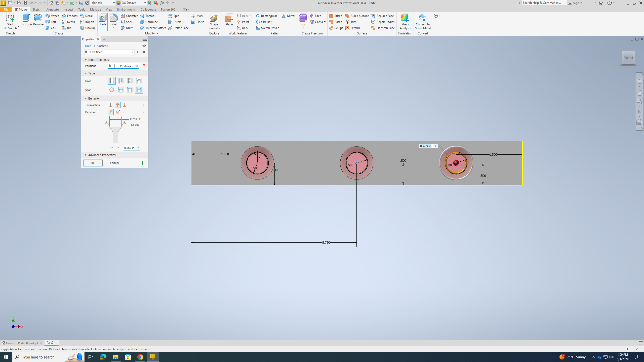Open Chrome from the taskbar
This screenshot has height=362, width=644.
(x=140, y=357)
